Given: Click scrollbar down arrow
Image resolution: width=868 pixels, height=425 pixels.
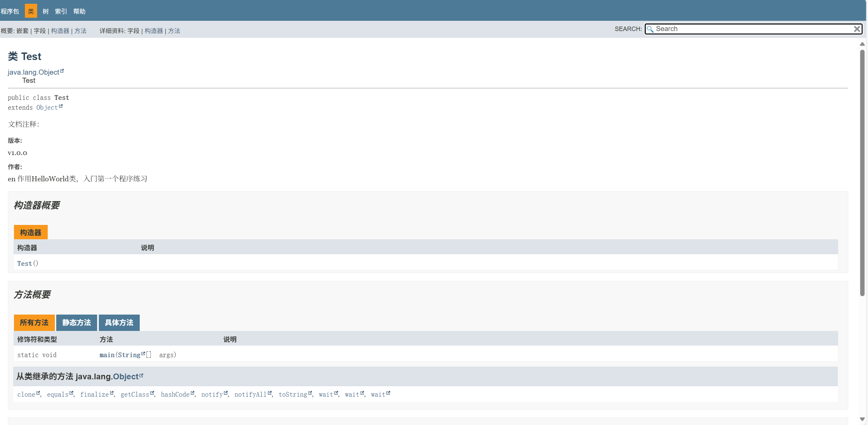Looking at the screenshot, I should (862, 419).
